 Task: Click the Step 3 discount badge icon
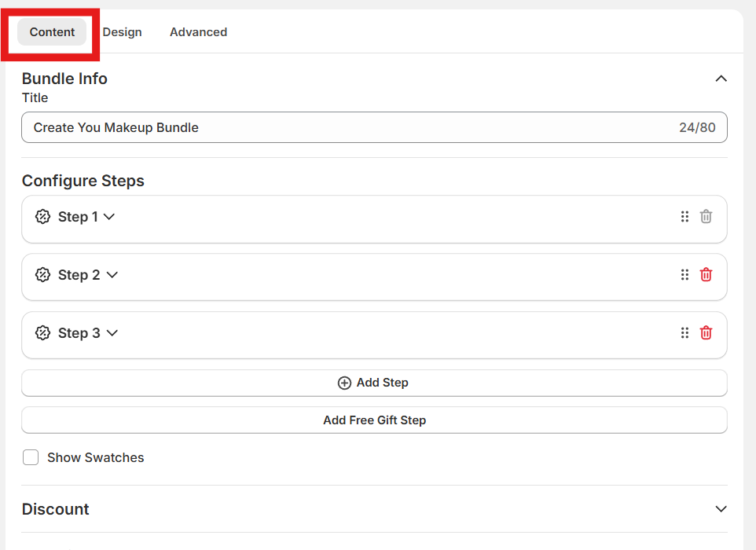coord(43,333)
